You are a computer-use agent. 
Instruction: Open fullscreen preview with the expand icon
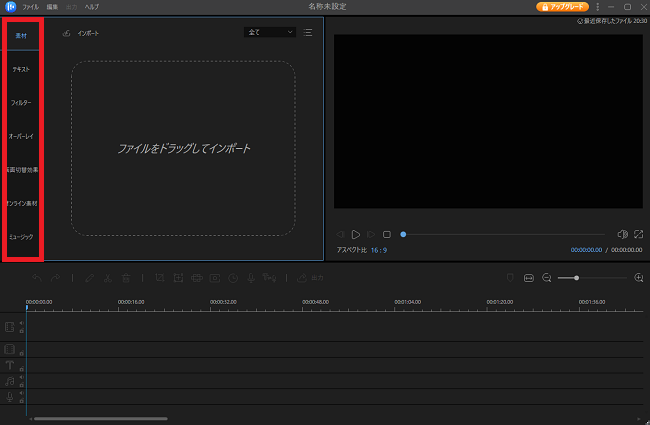point(638,234)
